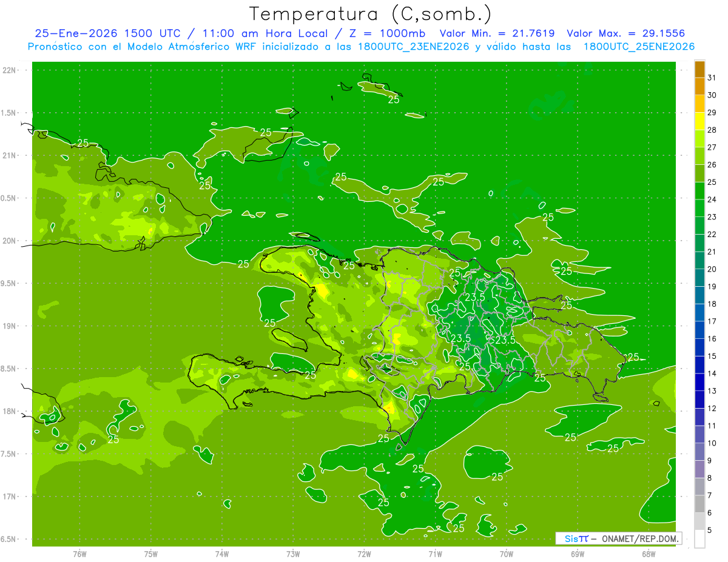The width and height of the screenshot is (728, 562).
Task: Click the 21N latitude axis label
Action: tap(9, 156)
